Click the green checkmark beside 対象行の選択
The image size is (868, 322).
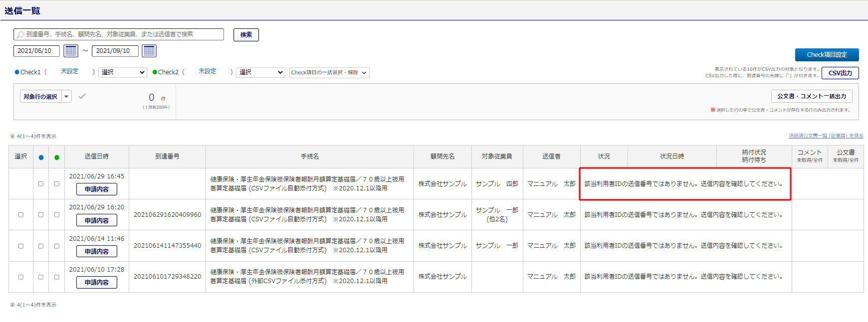(82, 96)
